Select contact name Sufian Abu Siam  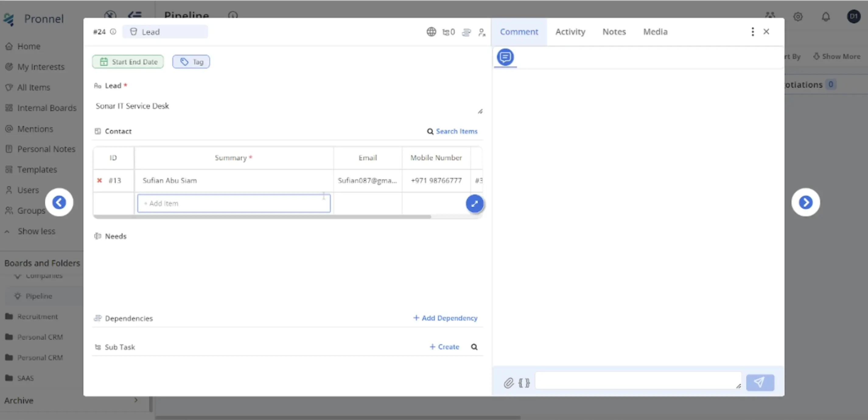(x=170, y=180)
